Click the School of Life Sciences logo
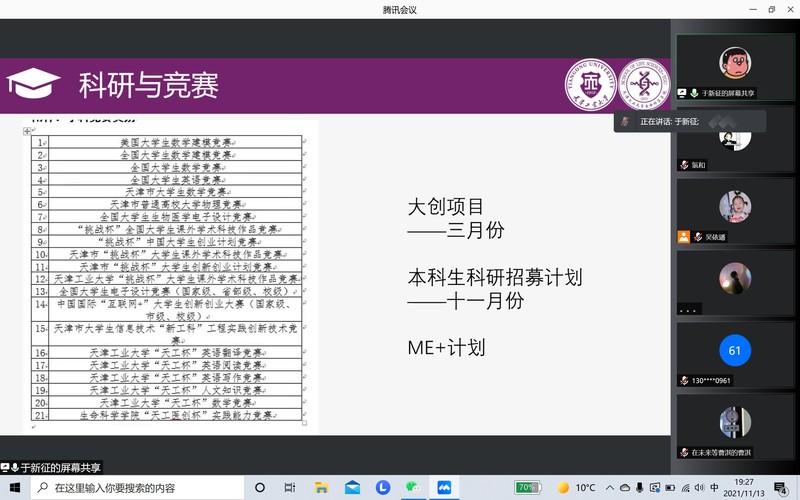This screenshot has width=800, height=500. coord(643,84)
